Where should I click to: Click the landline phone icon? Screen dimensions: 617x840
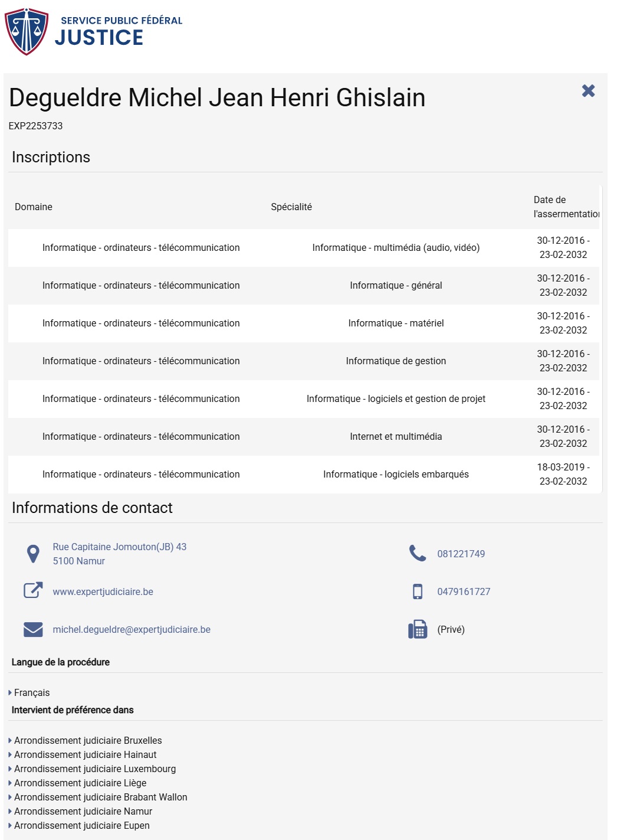click(x=418, y=554)
